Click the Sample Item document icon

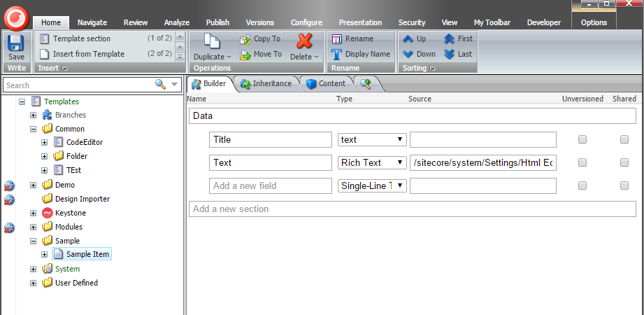click(x=59, y=254)
